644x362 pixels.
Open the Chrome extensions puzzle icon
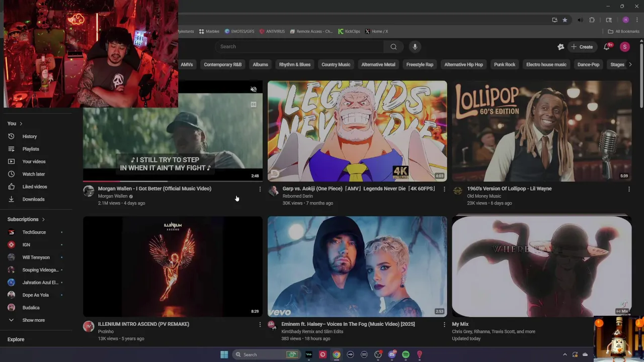(x=592, y=20)
